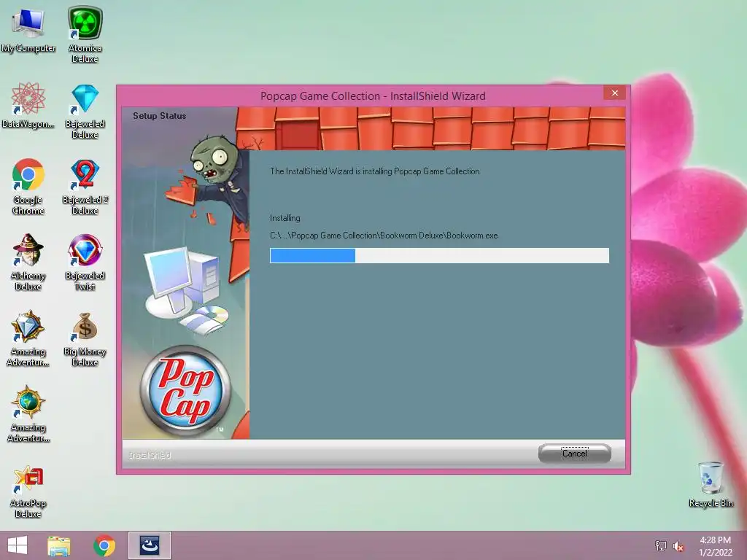Select the Bejeweled Twist desktop icon
The width and height of the screenshot is (747, 560).
click(x=85, y=262)
